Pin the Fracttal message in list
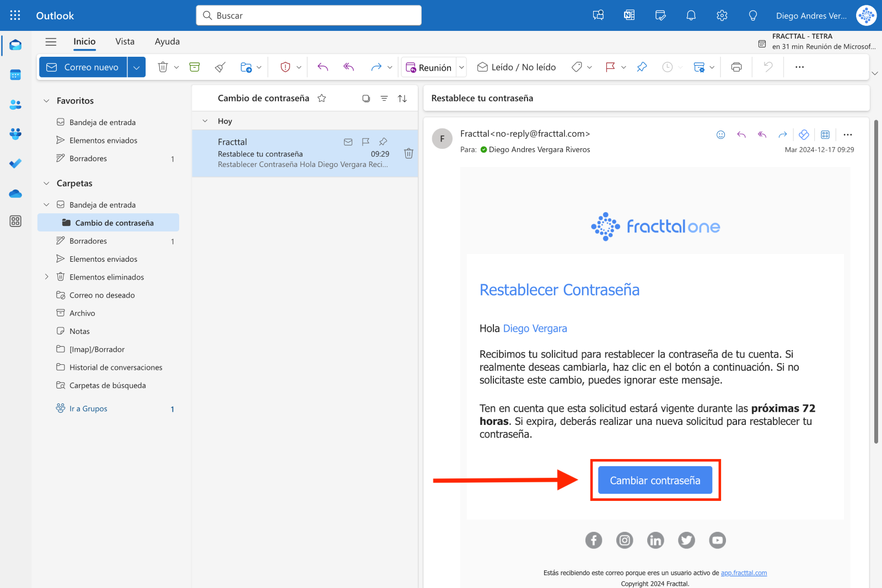This screenshot has height=588, width=882. [x=383, y=142]
